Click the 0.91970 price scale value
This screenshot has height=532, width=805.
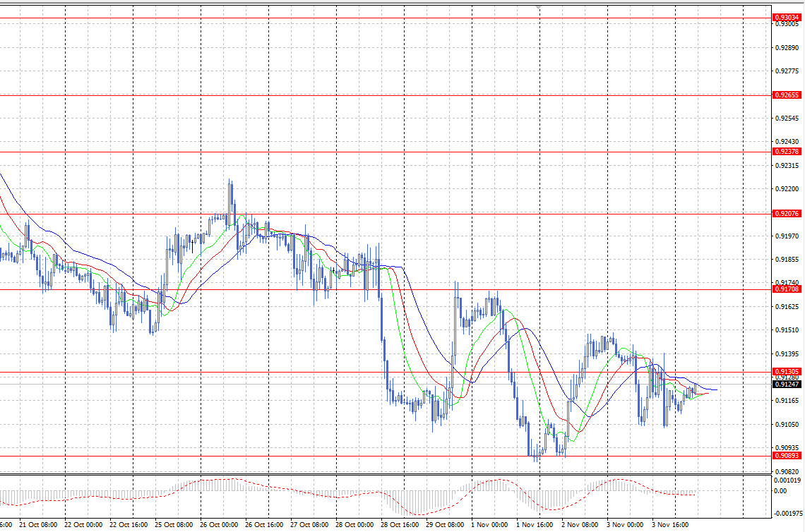tap(787, 236)
